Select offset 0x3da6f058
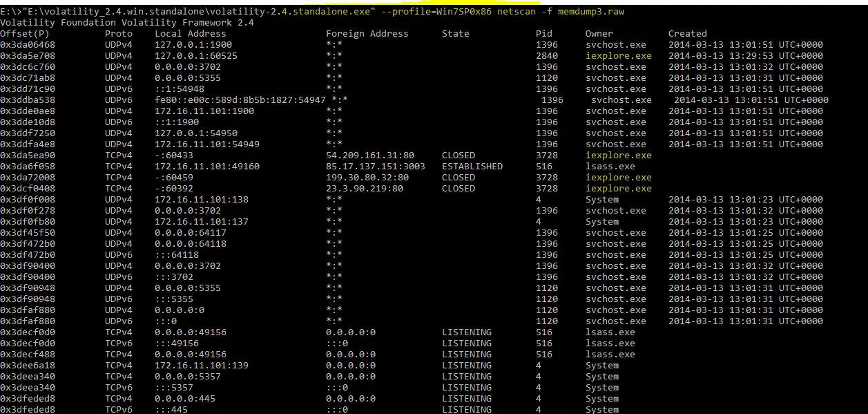The height and width of the screenshot is (414, 868). click(28, 166)
